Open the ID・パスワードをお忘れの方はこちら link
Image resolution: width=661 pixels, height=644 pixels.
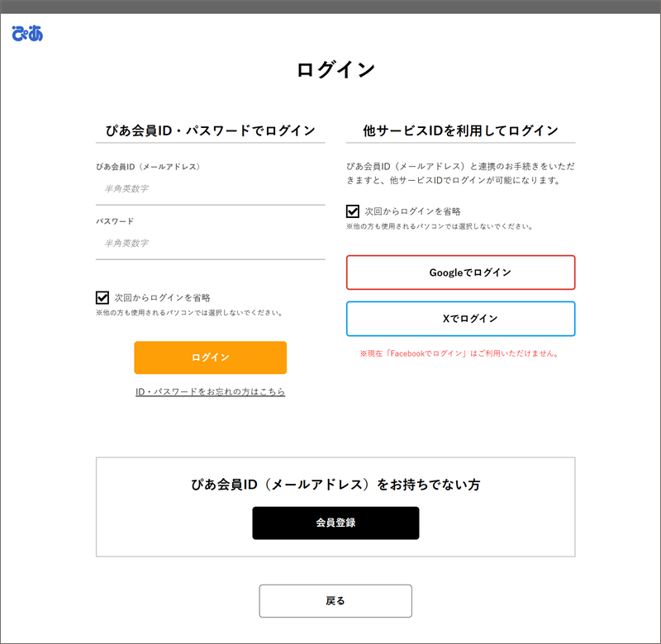(x=210, y=391)
